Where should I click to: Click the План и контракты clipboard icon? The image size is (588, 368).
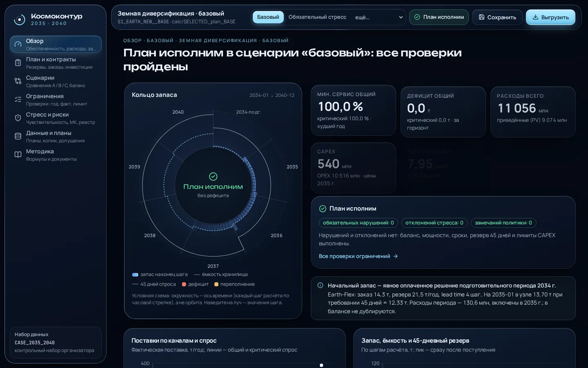click(x=18, y=63)
